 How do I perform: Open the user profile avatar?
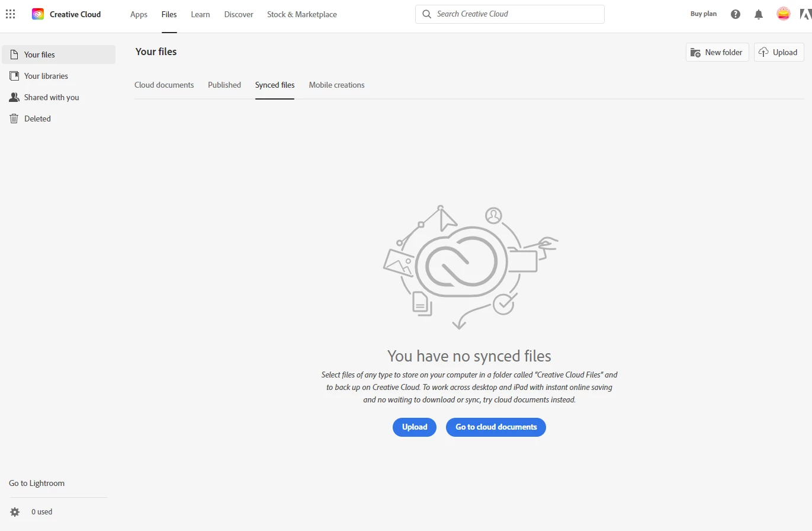point(784,14)
